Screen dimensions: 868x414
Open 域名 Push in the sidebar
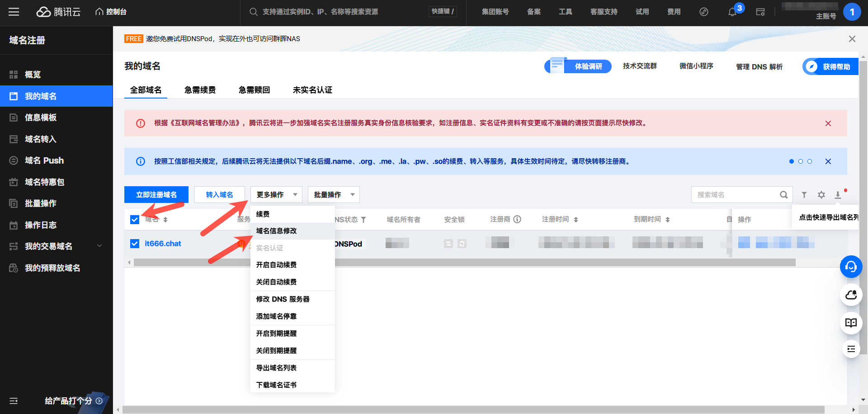(57, 160)
